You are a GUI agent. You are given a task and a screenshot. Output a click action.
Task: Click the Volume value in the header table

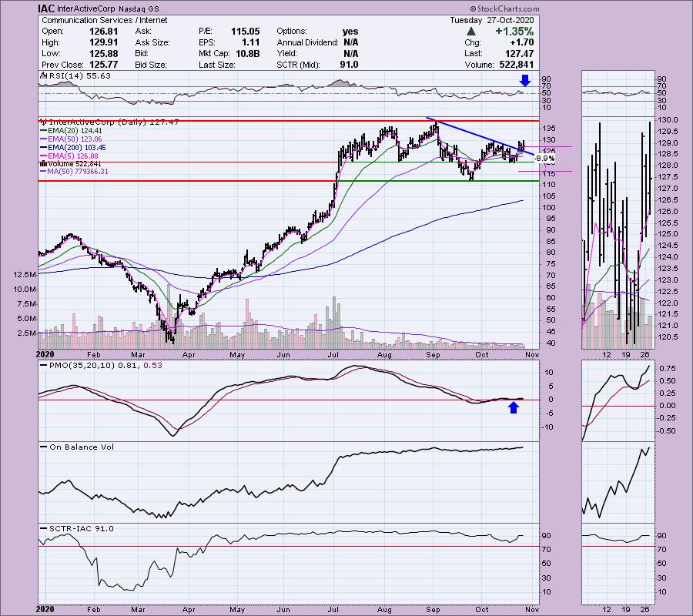click(x=516, y=65)
